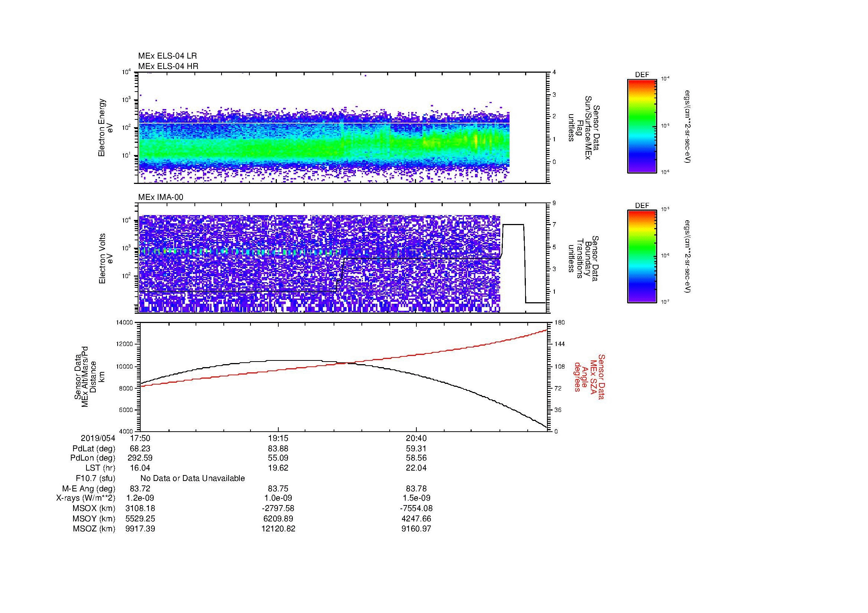Click the 'LST (hr)' row label
The height and width of the screenshot is (613, 868).
tap(100, 468)
